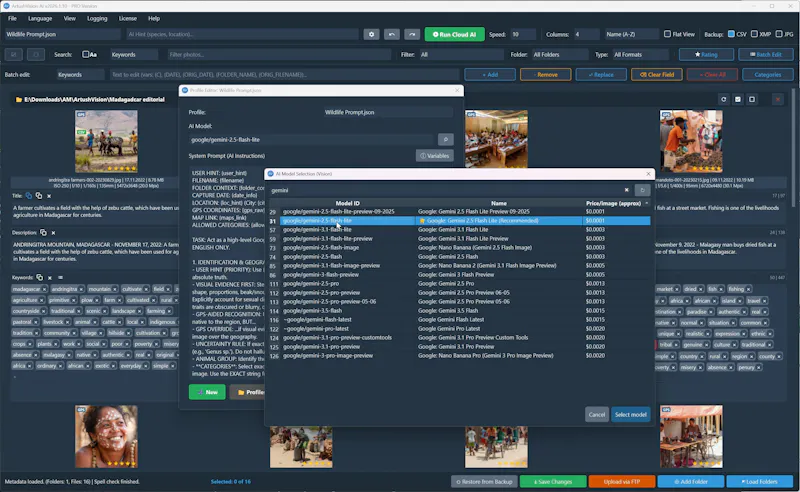Click the red X icon above grid

click(x=778, y=100)
